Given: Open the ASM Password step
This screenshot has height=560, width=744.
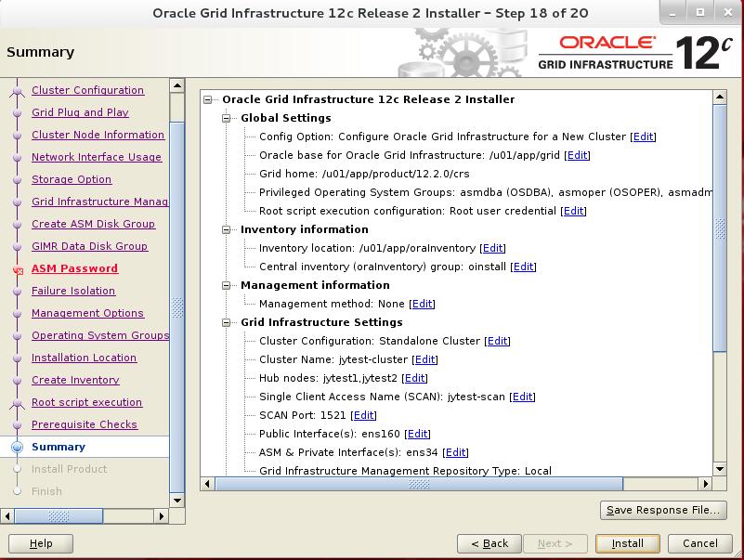Looking at the screenshot, I should click(74, 268).
